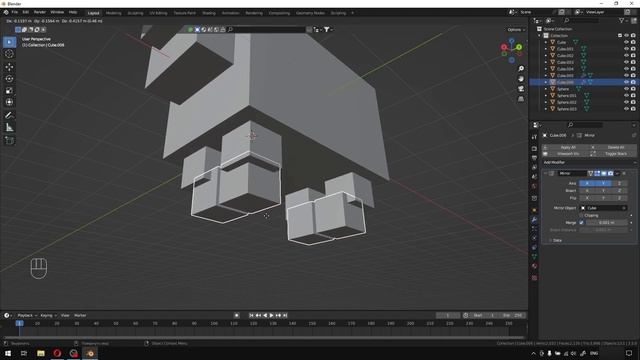Click the Toggle Stack button

616,153
